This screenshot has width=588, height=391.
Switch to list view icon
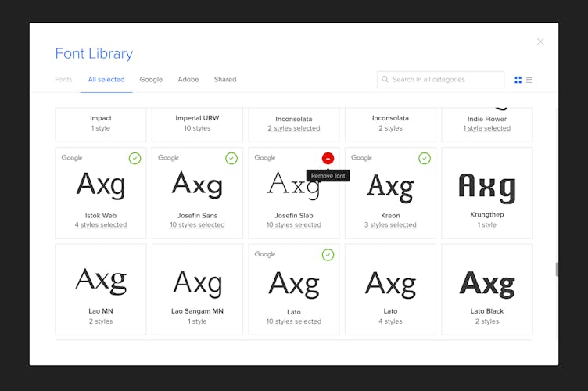[529, 80]
